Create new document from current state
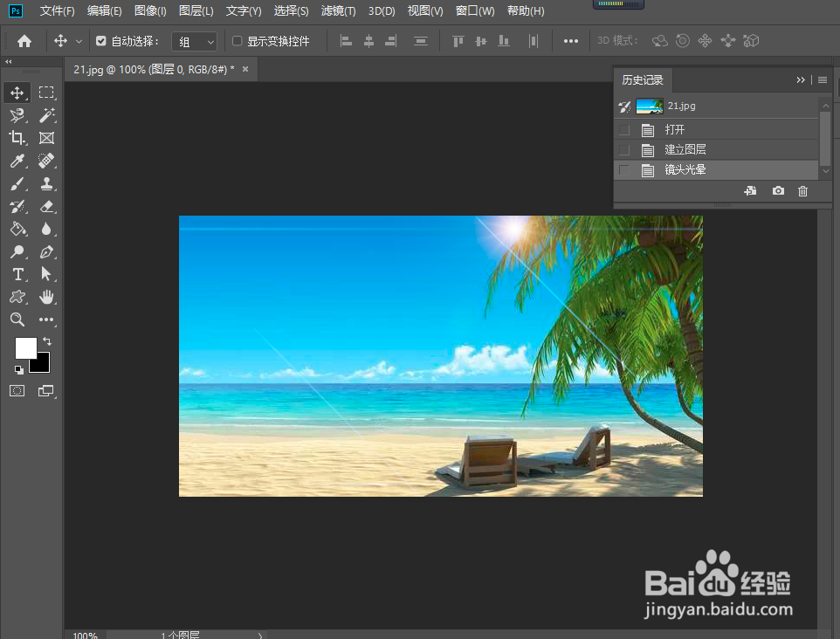This screenshot has width=840, height=639. tap(751, 190)
